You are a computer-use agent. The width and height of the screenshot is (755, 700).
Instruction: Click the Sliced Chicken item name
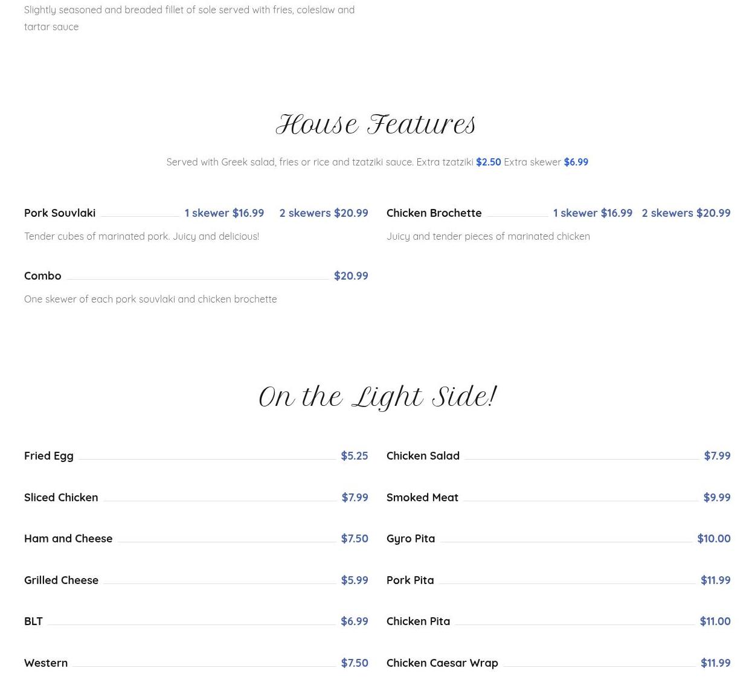click(x=61, y=498)
